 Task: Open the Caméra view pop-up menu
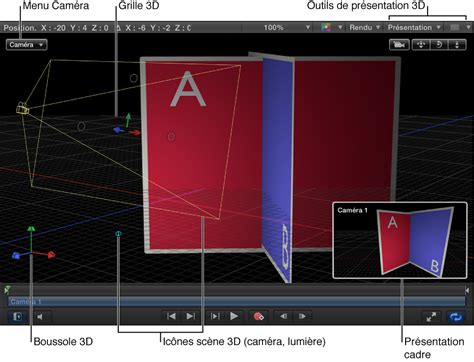click(26, 45)
